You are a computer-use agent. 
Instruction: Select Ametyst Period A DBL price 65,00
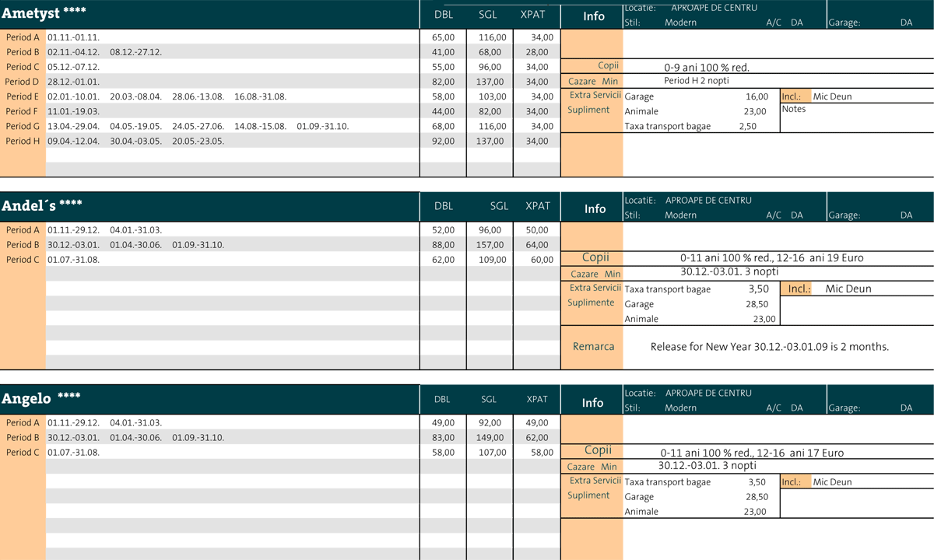click(443, 37)
